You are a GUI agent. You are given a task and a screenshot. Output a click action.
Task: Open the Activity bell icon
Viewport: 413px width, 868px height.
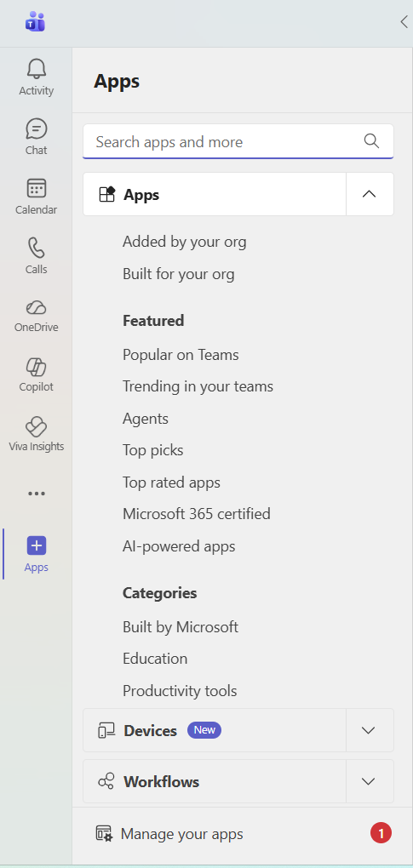(x=37, y=69)
